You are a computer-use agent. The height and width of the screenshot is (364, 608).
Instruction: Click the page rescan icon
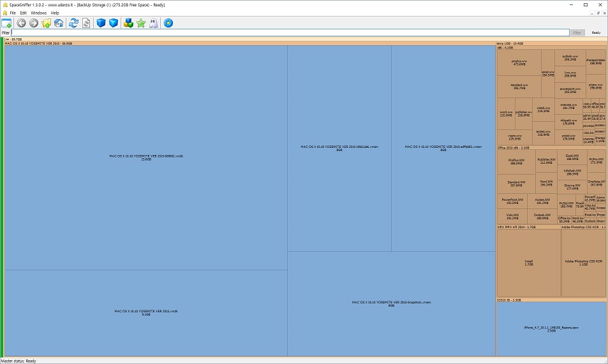pos(86,23)
